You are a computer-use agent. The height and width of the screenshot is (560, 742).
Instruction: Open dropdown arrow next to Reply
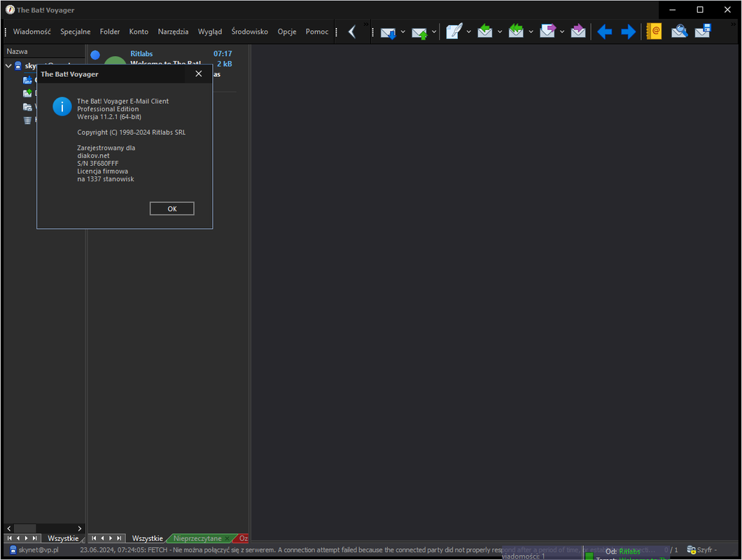pyautogui.click(x=500, y=31)
